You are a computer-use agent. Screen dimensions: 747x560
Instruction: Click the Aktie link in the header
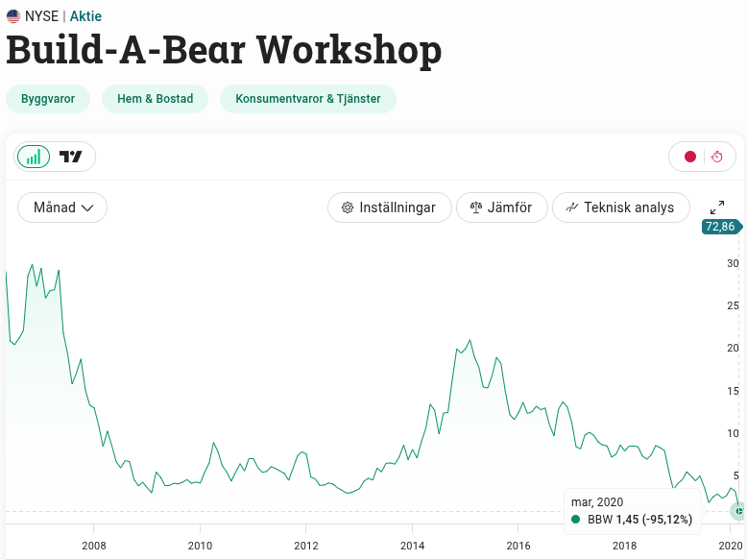click(x=85, y=16)
